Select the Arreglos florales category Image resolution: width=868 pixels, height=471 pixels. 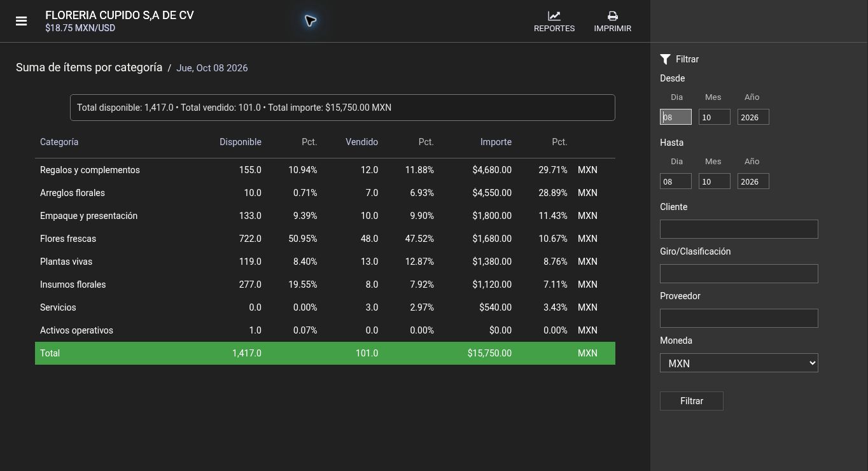click(x=73, y=193)
